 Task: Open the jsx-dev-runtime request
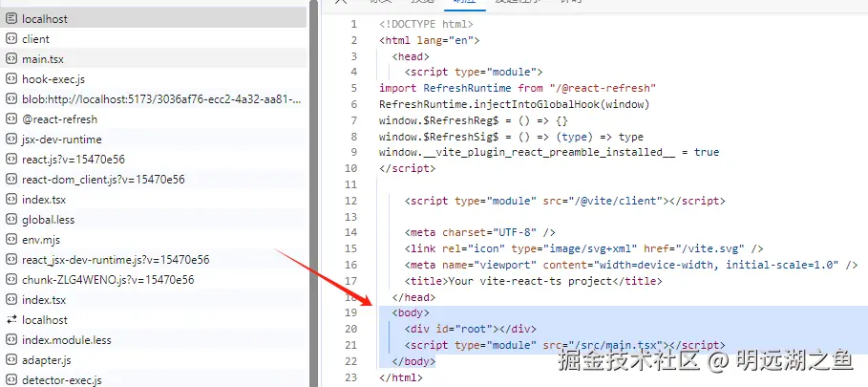point(154,140)
